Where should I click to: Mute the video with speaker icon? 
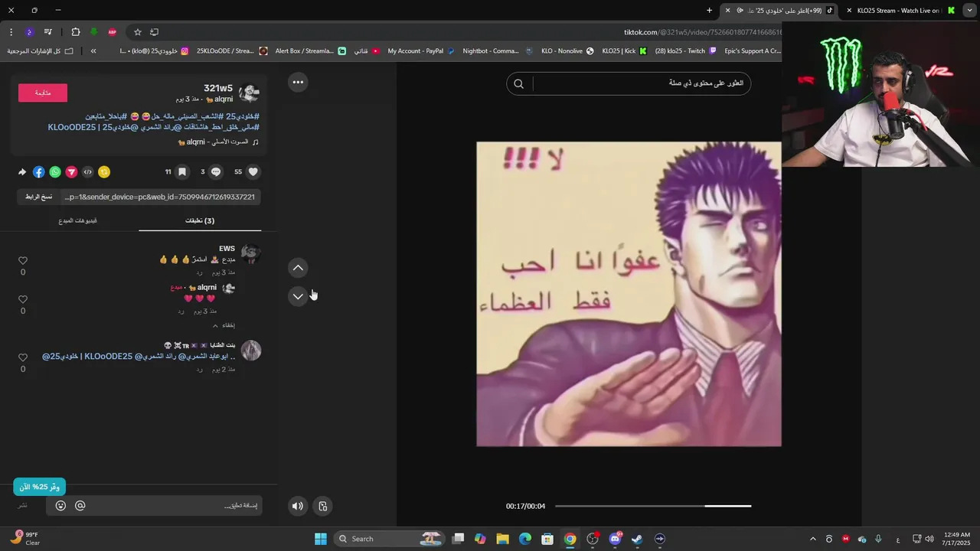pyautogui.click(x=298, y=506)
